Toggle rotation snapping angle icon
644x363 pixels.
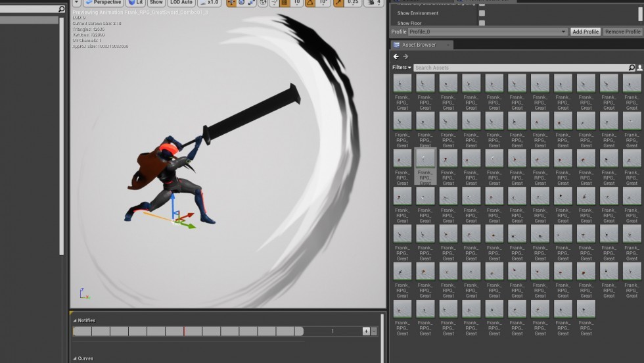coord(310,3)
